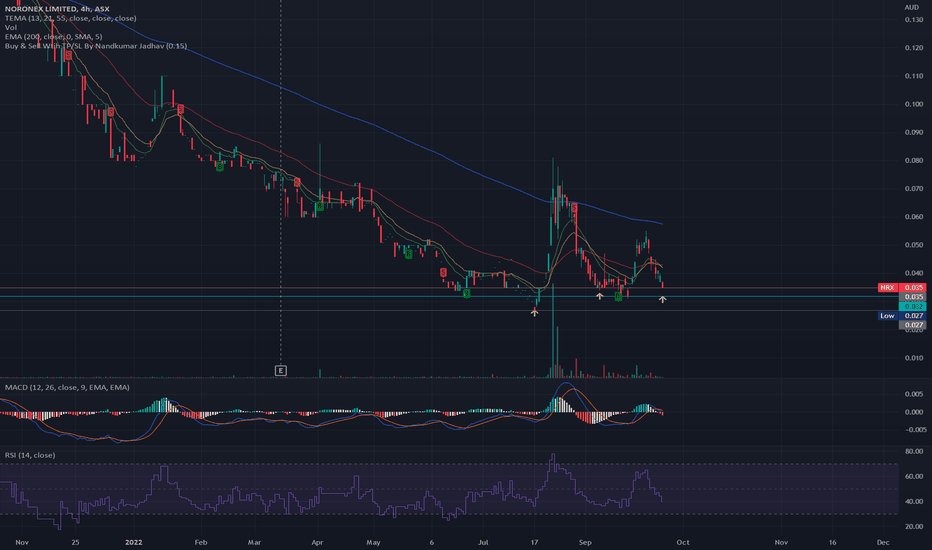The image size is (932, 550).
Task: Click the Sep label on time axis
Action: (x=585, y=542)
